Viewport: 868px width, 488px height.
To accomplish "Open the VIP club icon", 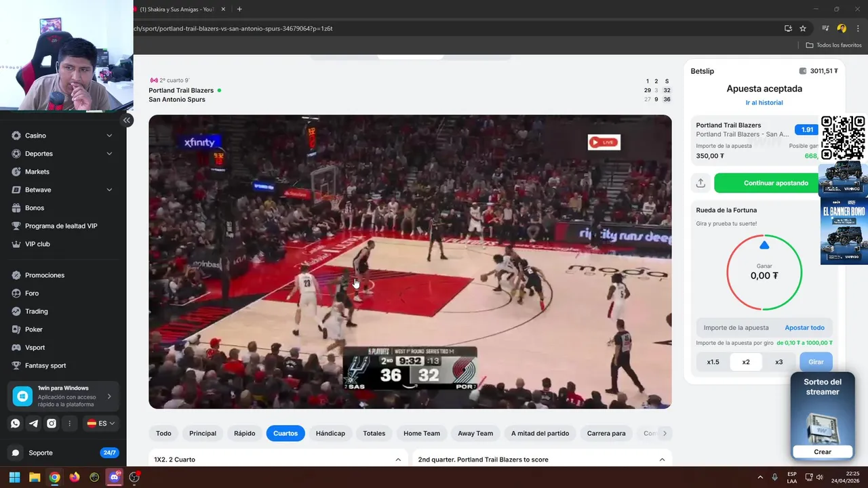I will click(16, 244).
